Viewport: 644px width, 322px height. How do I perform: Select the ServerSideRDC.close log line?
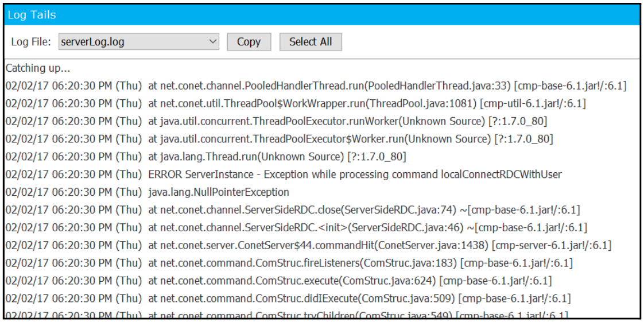coord(293,210)
